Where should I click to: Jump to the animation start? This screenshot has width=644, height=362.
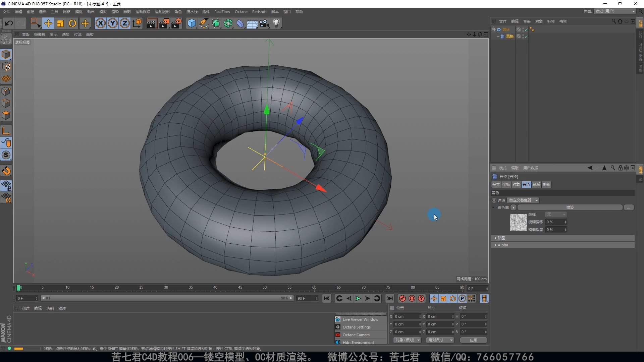(x=327, y=298)
